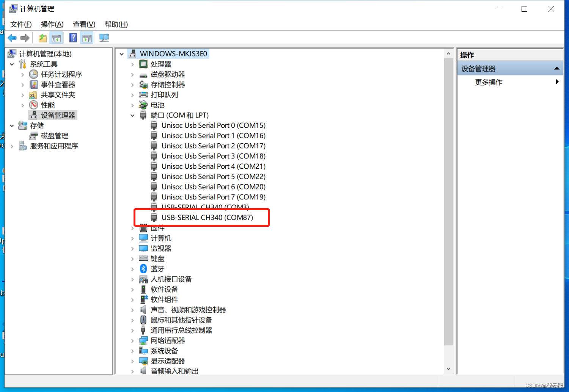Expand the 计算机 category
This screenshot has height=392, width=569.
click(x=132, y=238)
